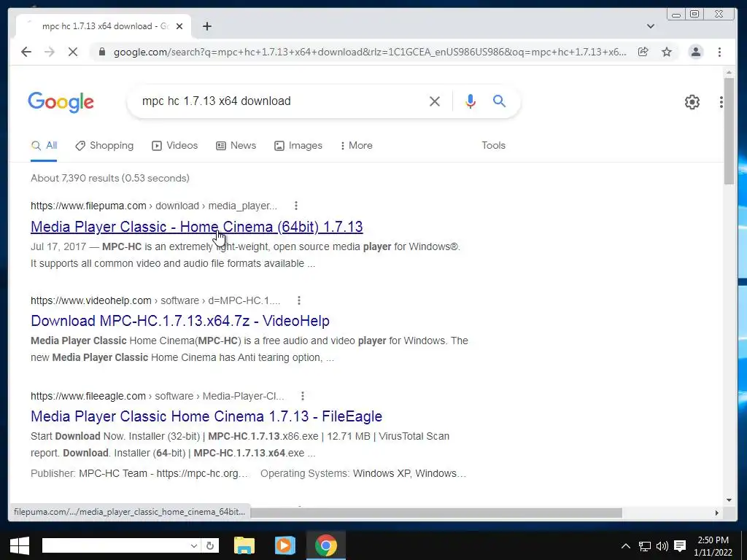Switch to the Images tab
This screenshot has height=560, width=747.
298,146
